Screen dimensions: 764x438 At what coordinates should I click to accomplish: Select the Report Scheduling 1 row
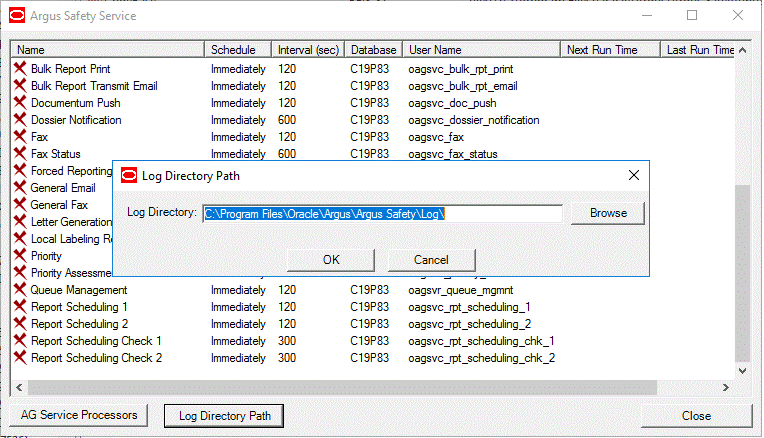[373, 307]
